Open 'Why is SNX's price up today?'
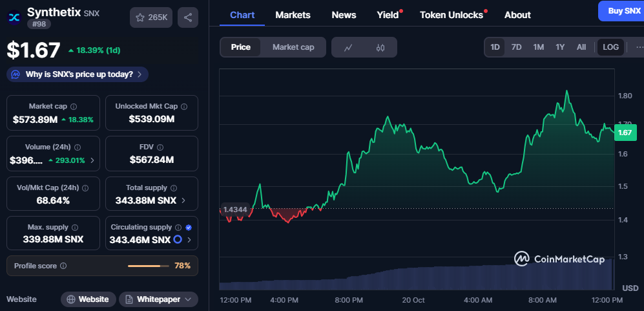The image size is (644, 311). (78, 74)
